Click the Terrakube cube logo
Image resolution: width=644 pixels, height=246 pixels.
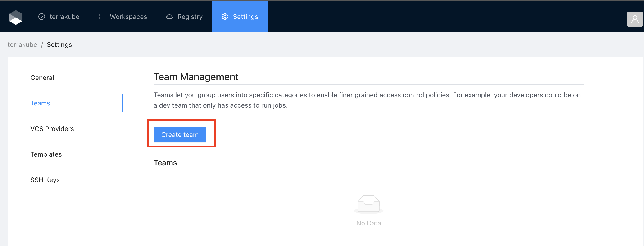click(16, 17)
